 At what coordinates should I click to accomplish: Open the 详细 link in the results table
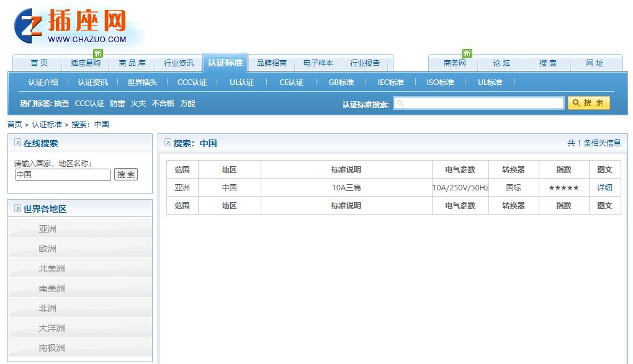click(x=604, y=187)
